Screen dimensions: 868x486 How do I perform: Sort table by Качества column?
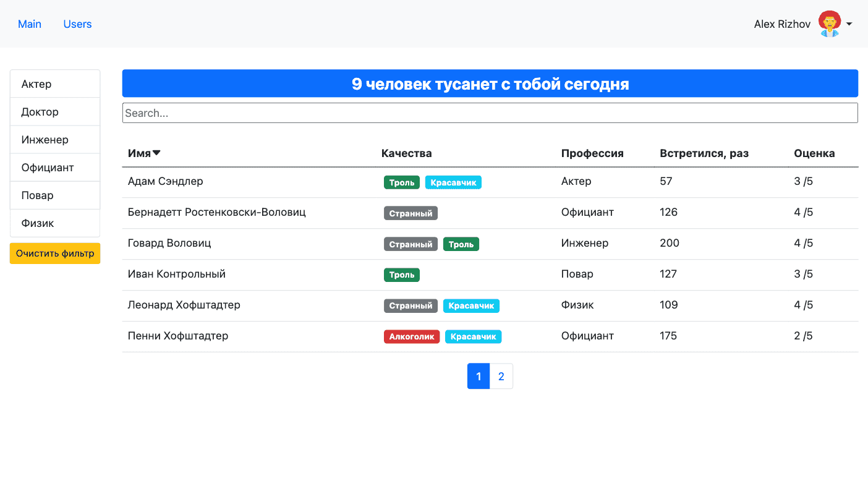406,153
